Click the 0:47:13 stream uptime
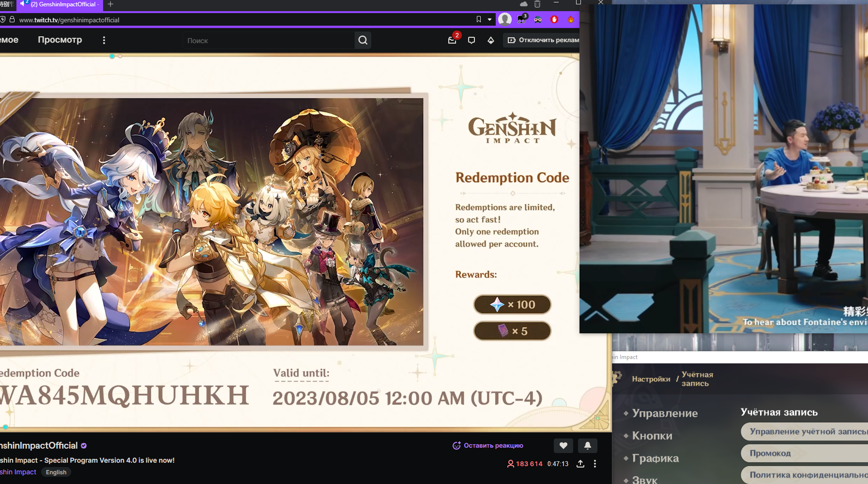This screenshot has height=484, width=868. (x=558, y=464)
